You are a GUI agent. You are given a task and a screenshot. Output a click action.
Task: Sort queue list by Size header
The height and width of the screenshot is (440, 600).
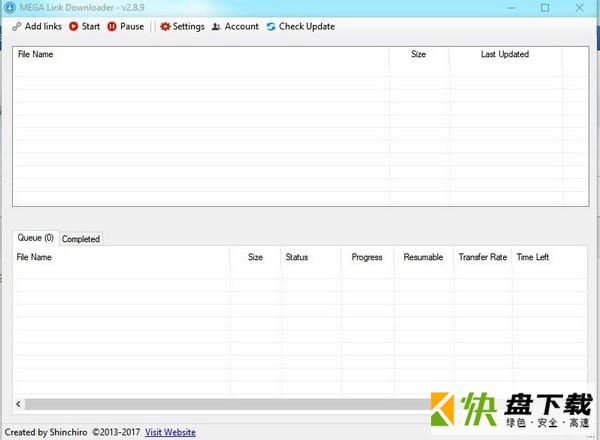(255, 257)
